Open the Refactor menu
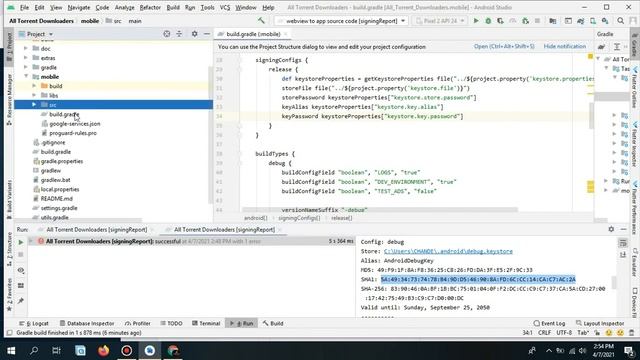The width and height of the screenshot is (640, 360). pyautogui.click(x=150, y=7)
